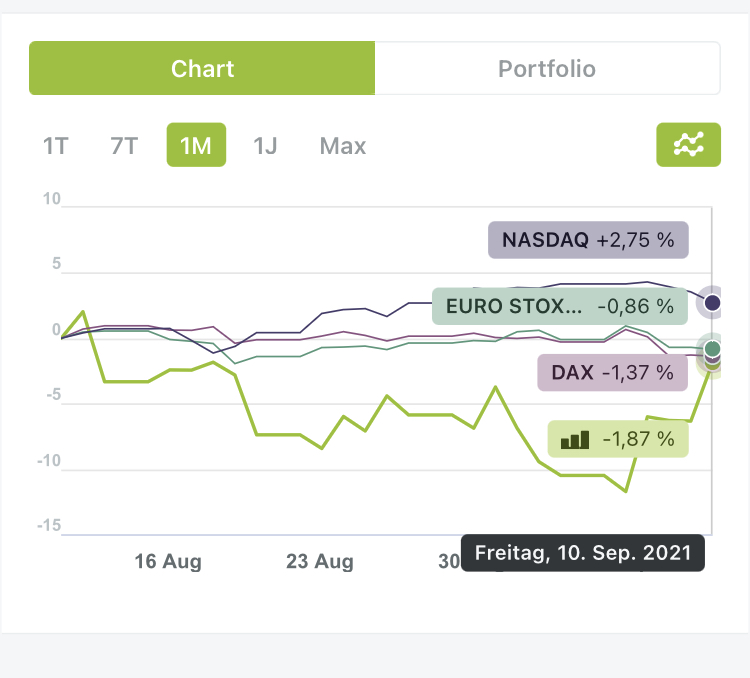Show the Max time range
Screen dimensions: 750x678
click(x=343, y=146)
